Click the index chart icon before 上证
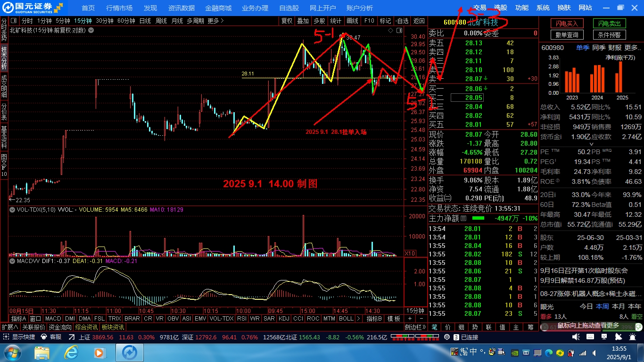This screenshot has height=362, width=644. (72, 337)
